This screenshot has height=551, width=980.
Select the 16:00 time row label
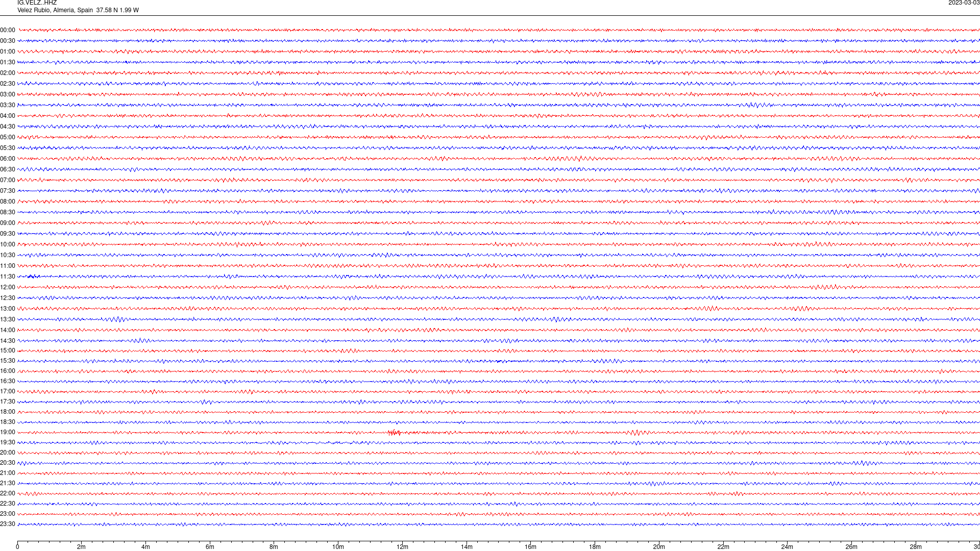(8, 371)
